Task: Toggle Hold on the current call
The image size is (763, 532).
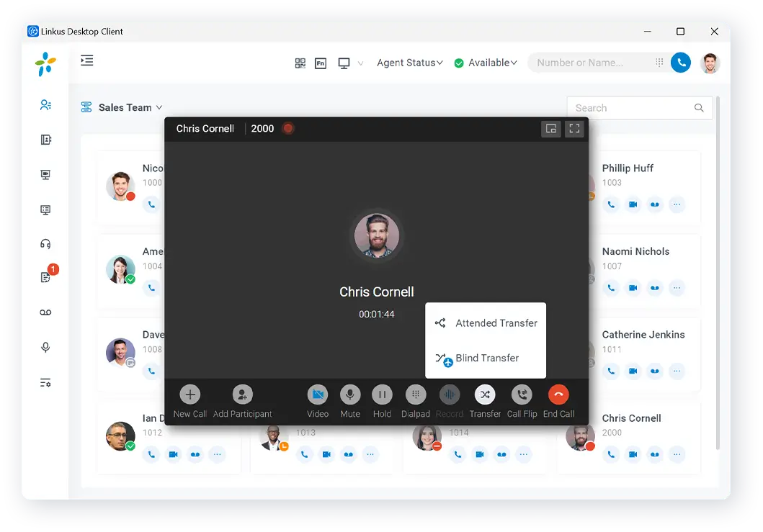Action: pos(382,395)
